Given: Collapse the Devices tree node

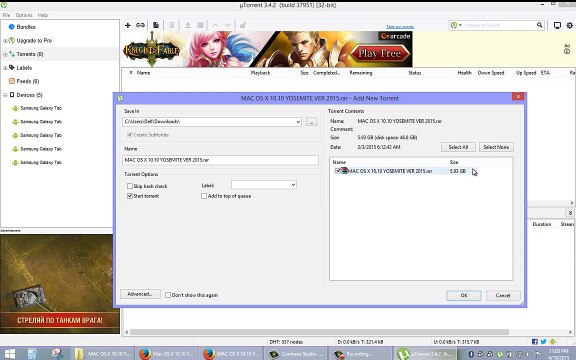Looking at the screenshot, I should point(5,95).
